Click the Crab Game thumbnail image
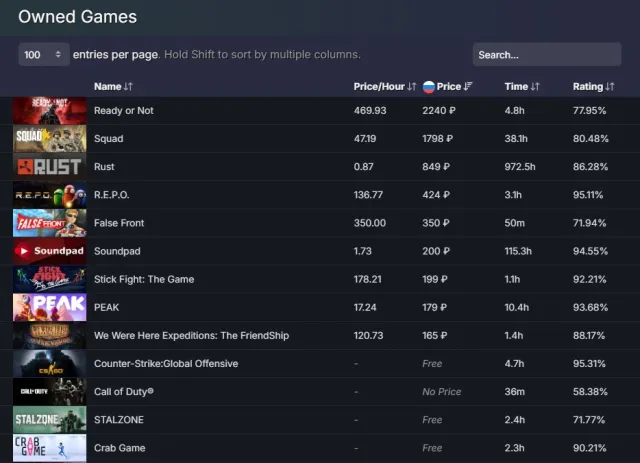The image size is (640, 463). coord(50,448)
